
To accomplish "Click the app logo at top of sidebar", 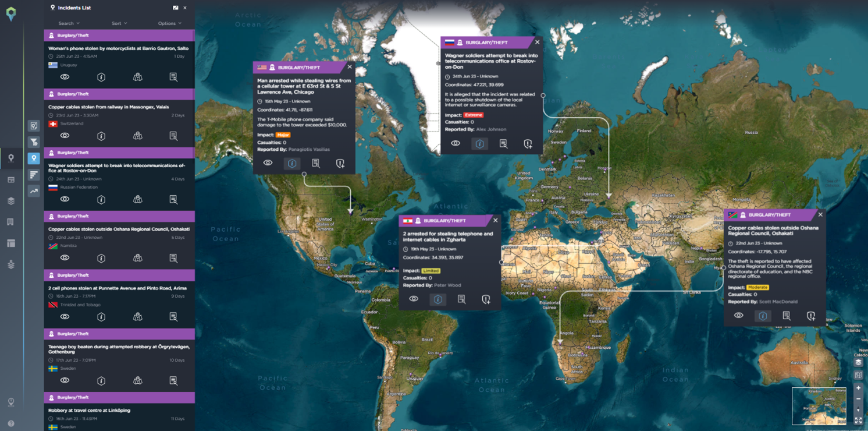I will [11, 14].
